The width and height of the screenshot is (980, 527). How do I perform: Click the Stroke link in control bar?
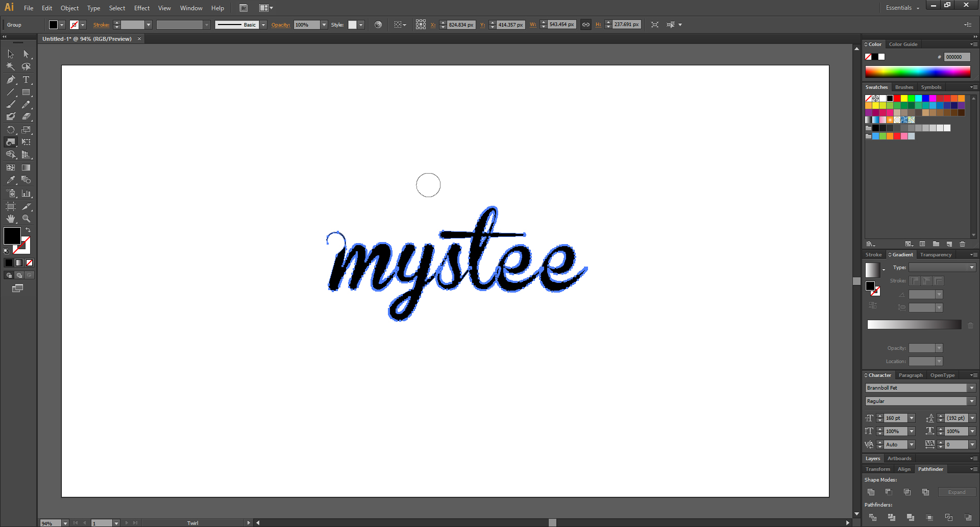click(101, 25)
